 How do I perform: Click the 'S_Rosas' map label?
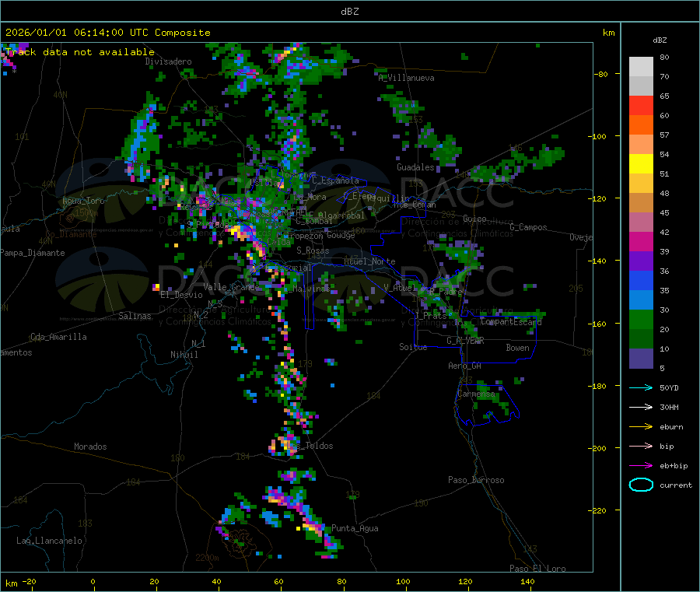[313, 250]
